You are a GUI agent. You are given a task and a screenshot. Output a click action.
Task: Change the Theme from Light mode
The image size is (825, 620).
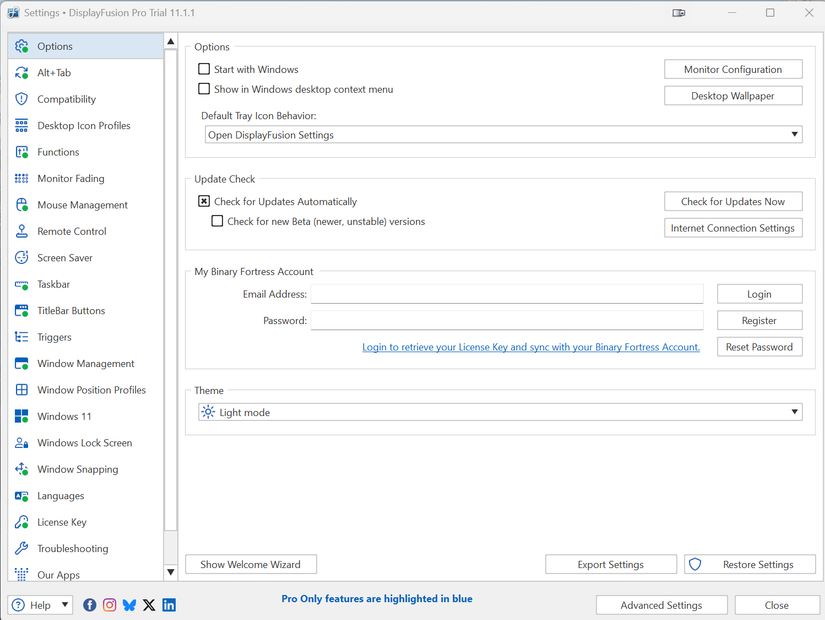795,411
